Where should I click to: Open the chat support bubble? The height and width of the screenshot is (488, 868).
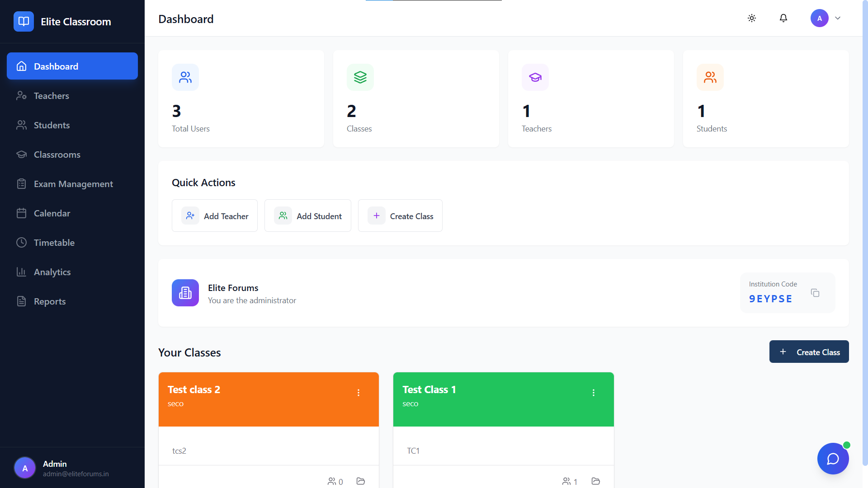click(833, 459)
